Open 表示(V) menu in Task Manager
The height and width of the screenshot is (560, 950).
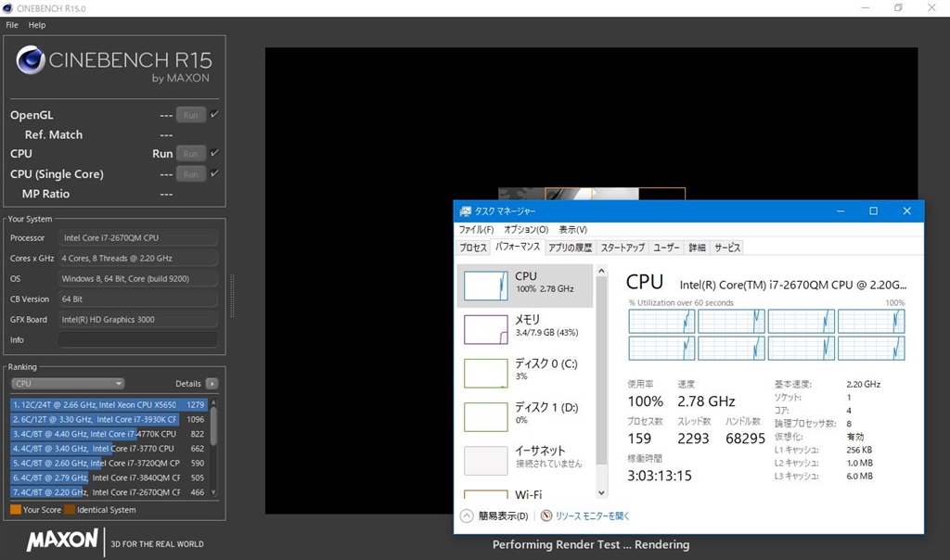pos(572,229)
